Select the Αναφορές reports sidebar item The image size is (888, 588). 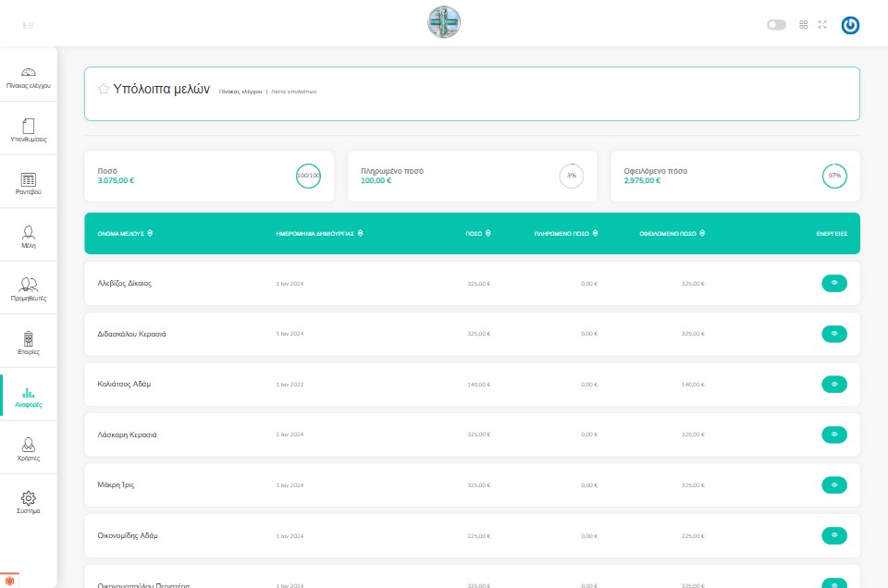click(x=29, y=396)
